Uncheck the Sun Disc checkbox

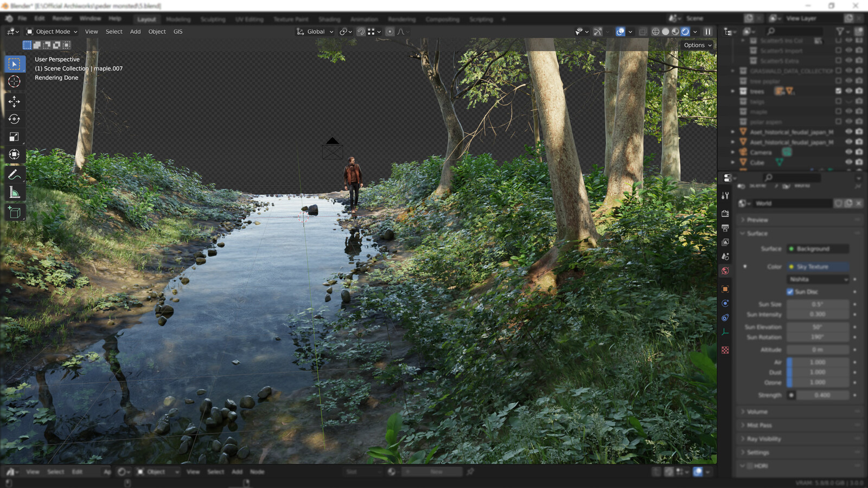coord(790,292)
